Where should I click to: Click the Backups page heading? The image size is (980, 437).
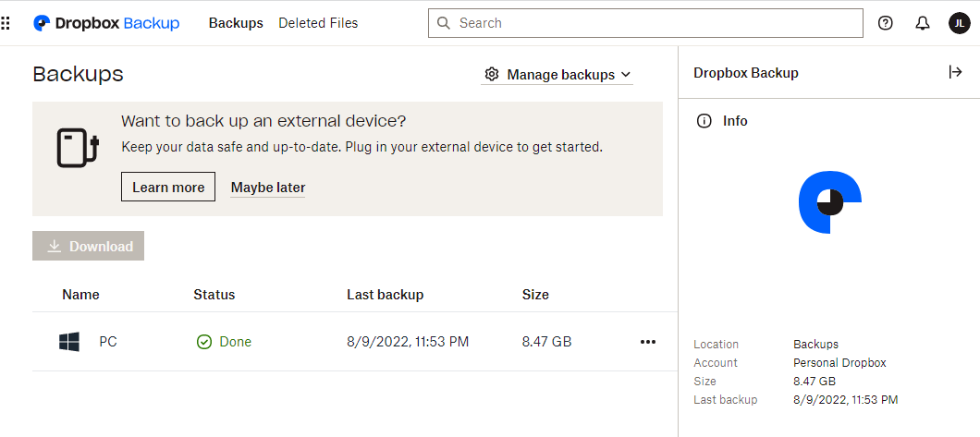(79, 74)
